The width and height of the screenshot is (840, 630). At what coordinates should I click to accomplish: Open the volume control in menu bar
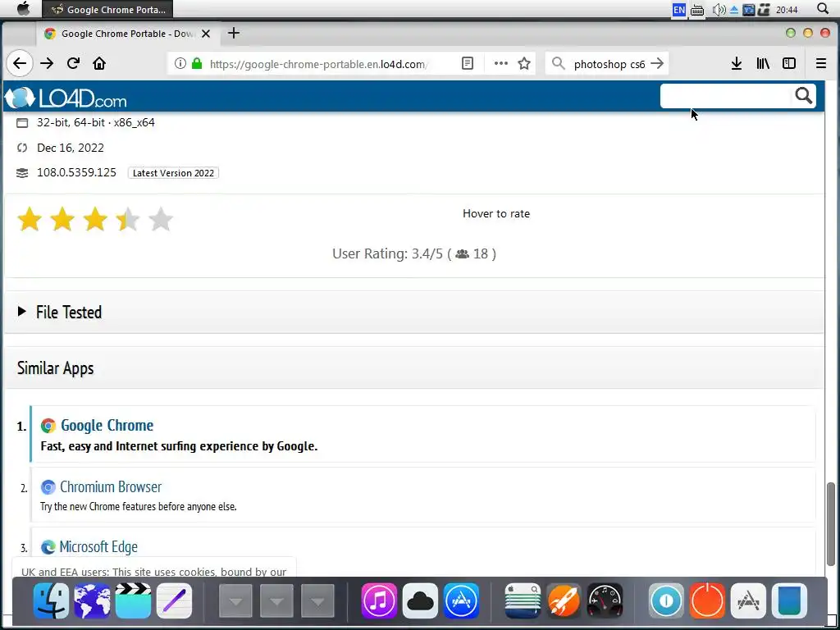pyautogui.click(x=719, y=10)
